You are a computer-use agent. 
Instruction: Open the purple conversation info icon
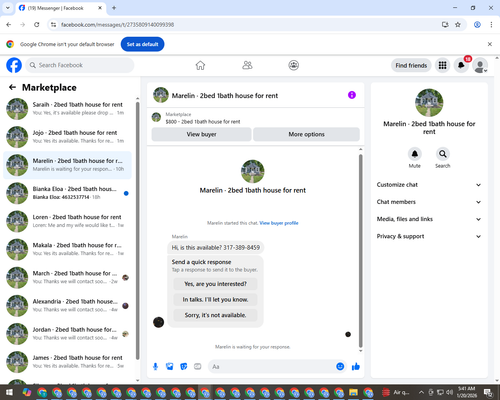click(352, 95)
